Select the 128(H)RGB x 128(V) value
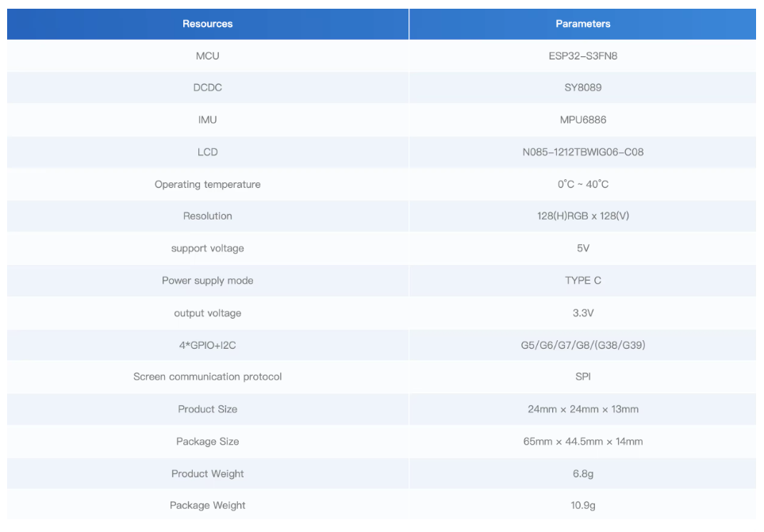764x532 pixels. pos(583,216)
